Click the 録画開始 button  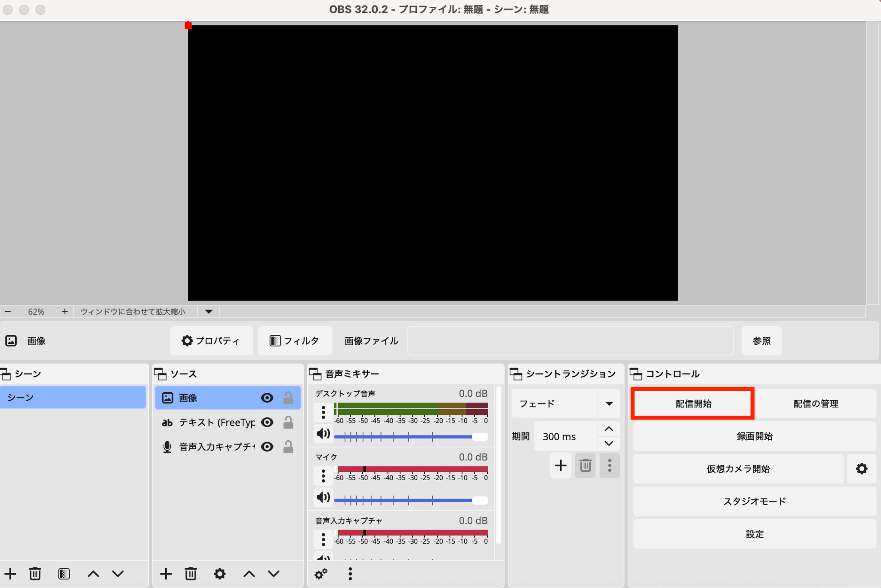[x=754, y=436]
